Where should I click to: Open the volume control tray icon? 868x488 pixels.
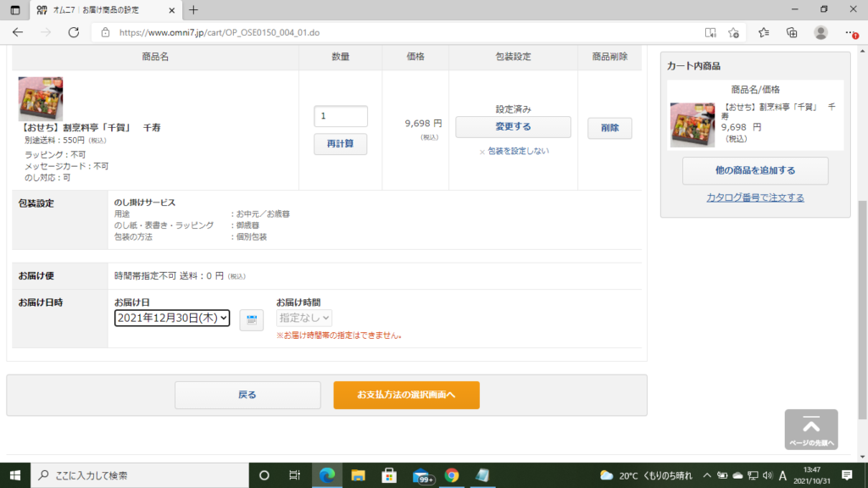(x=767, y=475)
